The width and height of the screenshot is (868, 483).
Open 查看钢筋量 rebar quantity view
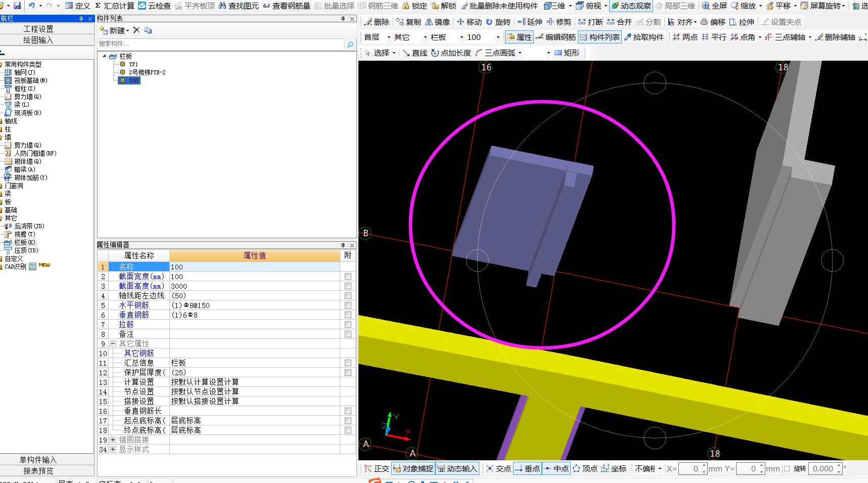coord(286,6)
